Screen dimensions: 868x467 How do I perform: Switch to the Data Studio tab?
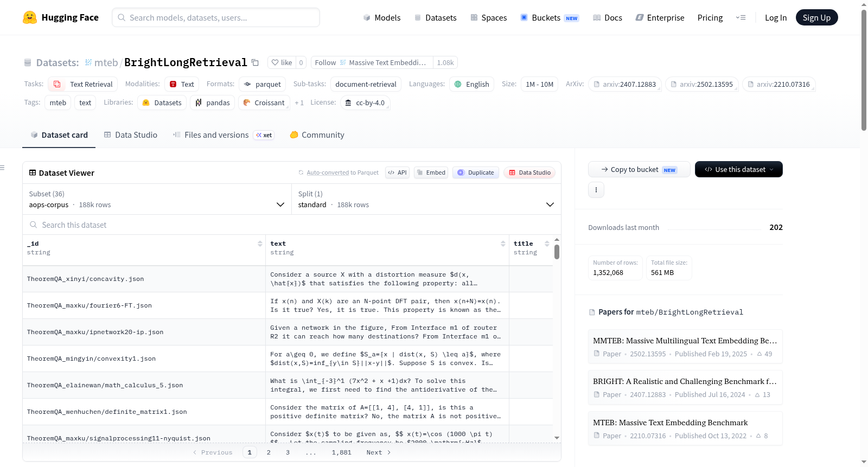pyautogui.click(x=130, y=135)
